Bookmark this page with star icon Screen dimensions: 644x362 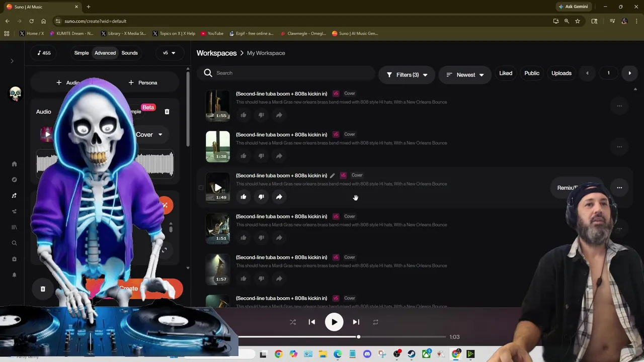(578, 21)
